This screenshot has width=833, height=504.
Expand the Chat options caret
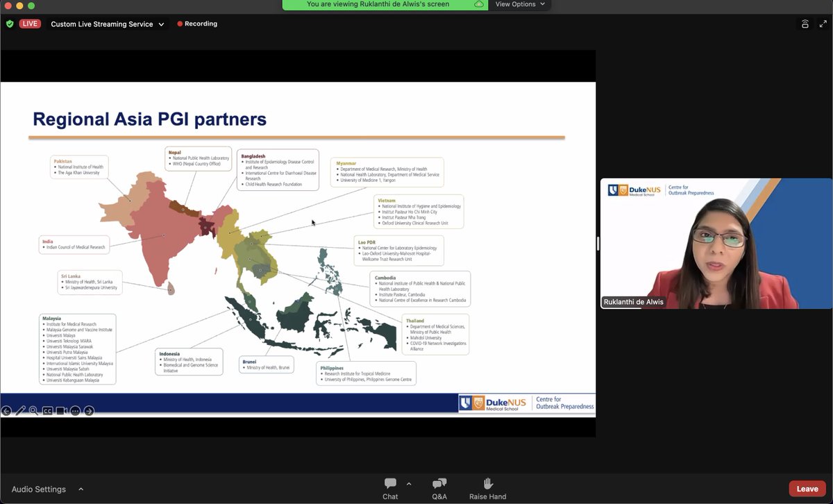[x=409, y=484]
